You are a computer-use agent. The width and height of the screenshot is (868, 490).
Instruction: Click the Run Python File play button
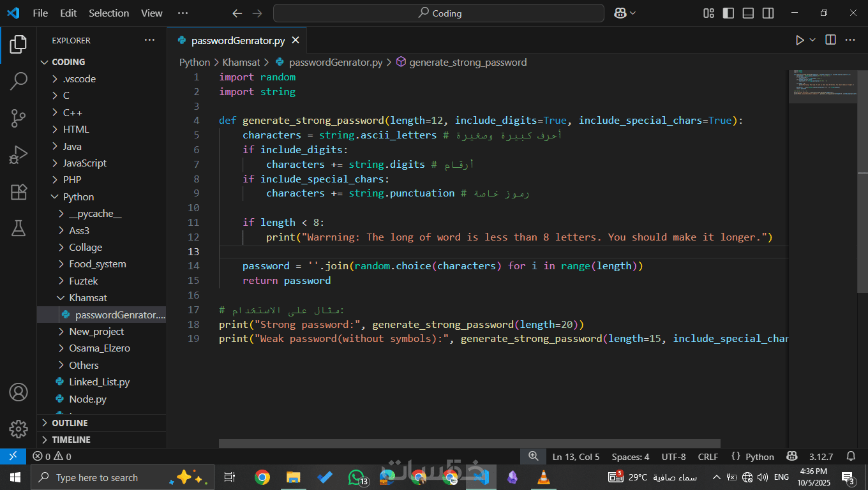pos(800,40)
